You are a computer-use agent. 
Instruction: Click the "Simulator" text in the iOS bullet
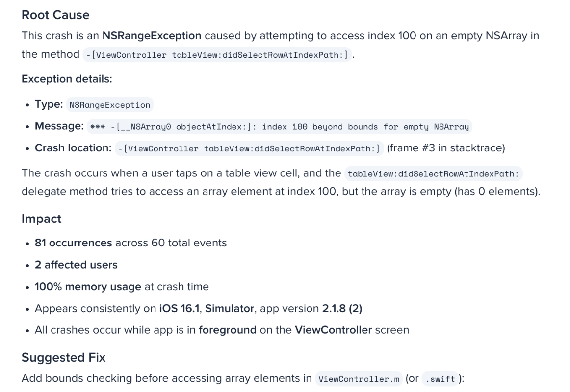[230, 308]
